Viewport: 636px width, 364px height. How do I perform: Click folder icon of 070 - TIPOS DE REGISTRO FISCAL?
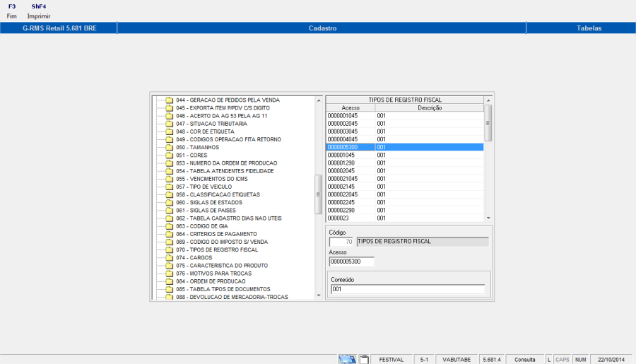(x=170, y=249)
